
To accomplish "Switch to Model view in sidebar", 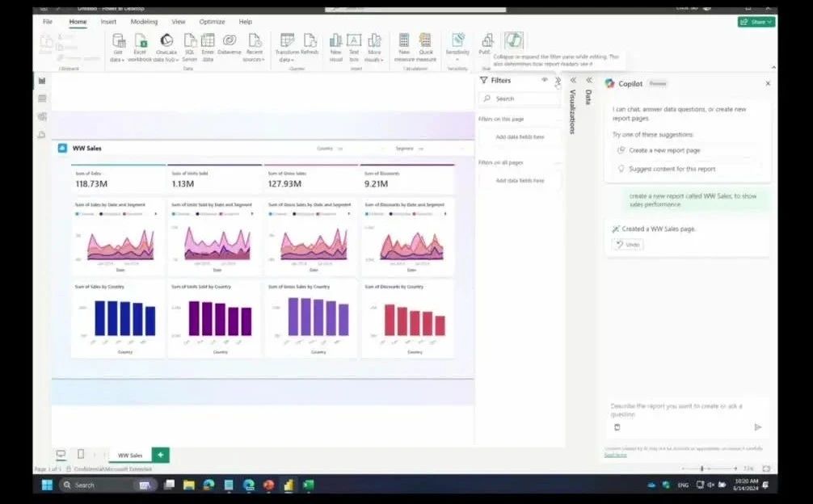I will [42, 116].
